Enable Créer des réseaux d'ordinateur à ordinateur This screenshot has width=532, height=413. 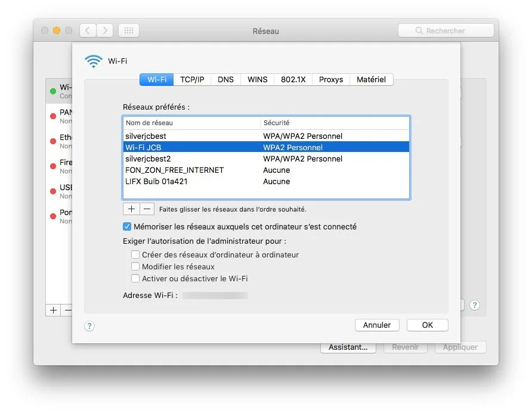(135, 254)
